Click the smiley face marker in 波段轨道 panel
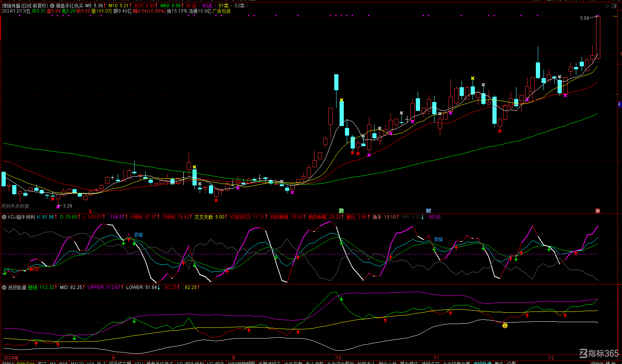The width and height of the screenshot is (622, 364). (505, 326)
